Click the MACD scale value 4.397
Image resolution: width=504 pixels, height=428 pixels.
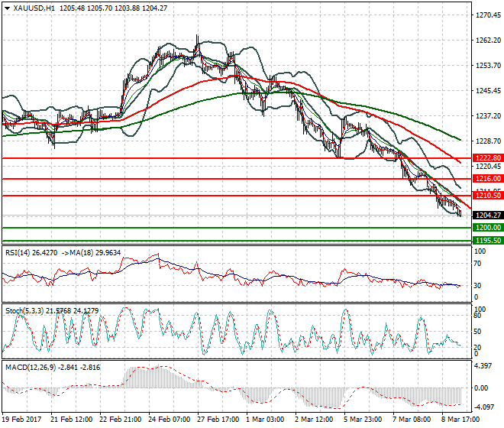coord(483,366)
